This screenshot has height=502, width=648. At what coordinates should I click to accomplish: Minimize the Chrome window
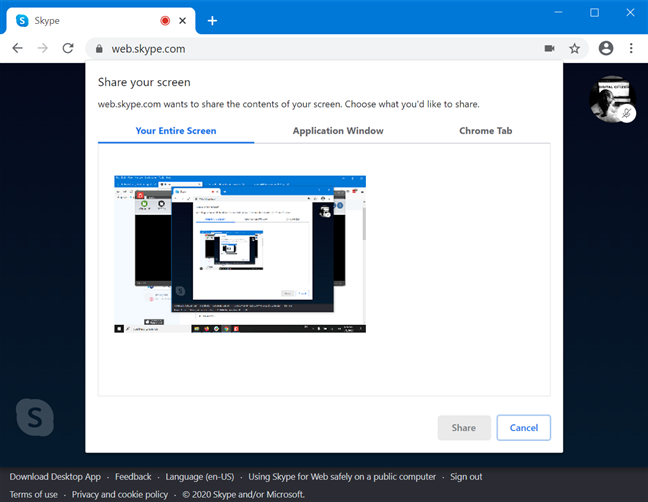click(558, 12)
